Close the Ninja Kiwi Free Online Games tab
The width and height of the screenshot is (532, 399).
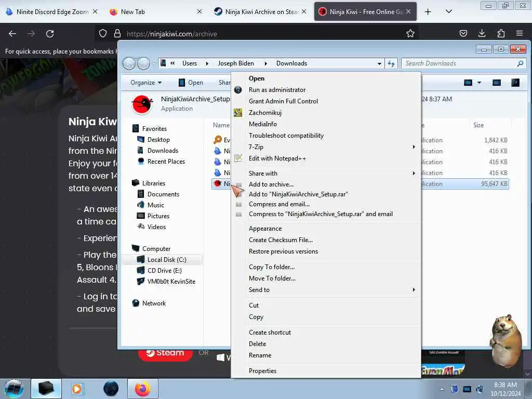coord(408,11)
